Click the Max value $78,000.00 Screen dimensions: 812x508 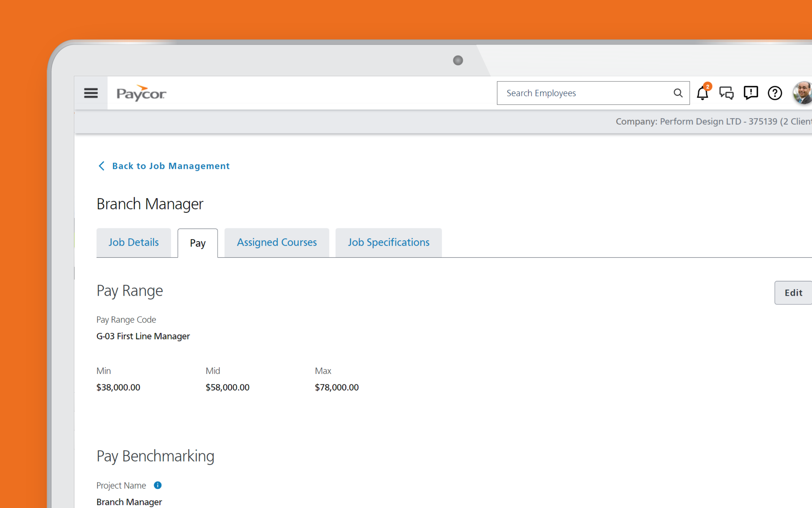coord(336,387)
